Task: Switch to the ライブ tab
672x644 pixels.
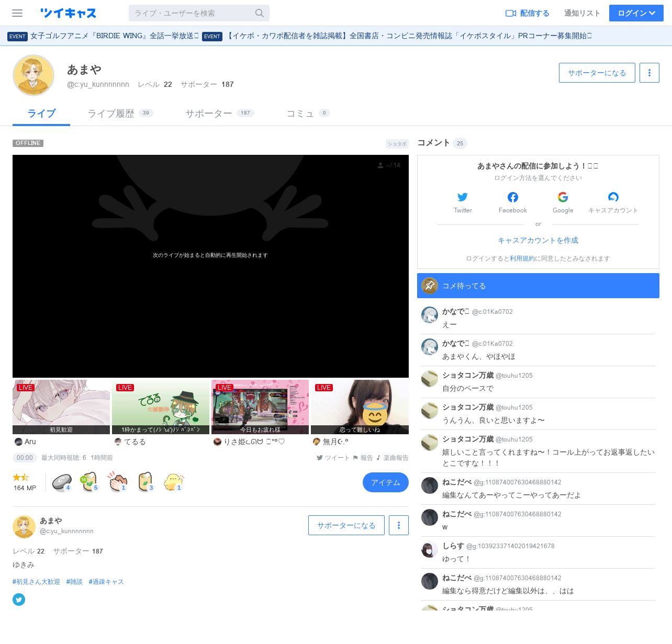Action: tap(41, 114)
